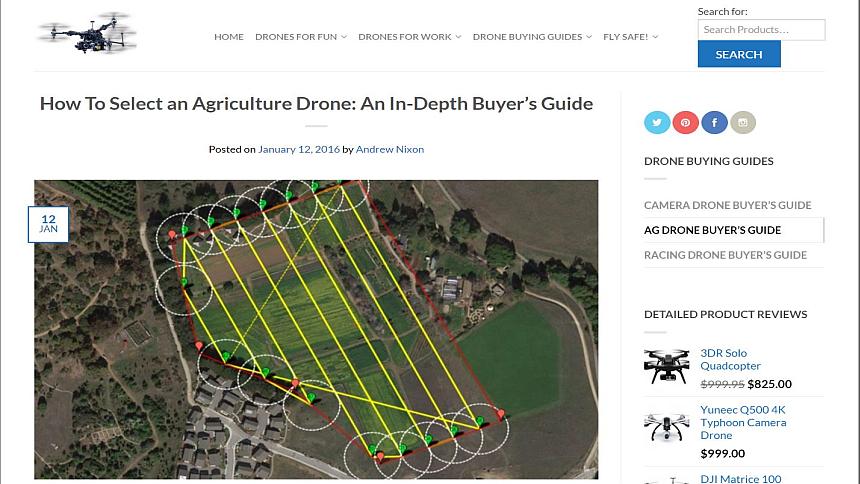Expand the Drones For Fun dropdown menu
This screenshot has height=484, width=860.
(x=301, y=37)
